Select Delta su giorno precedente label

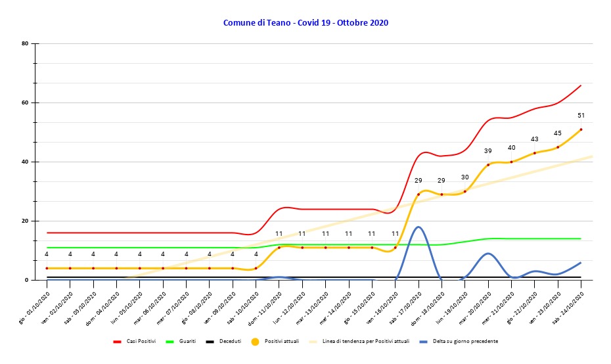465,342
